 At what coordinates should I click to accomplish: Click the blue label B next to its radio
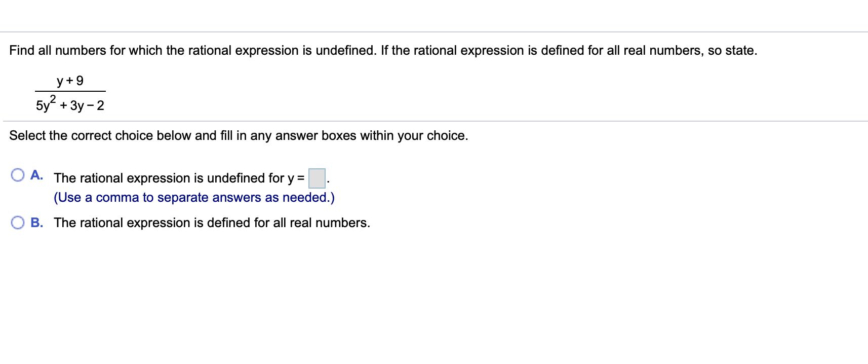37,222
